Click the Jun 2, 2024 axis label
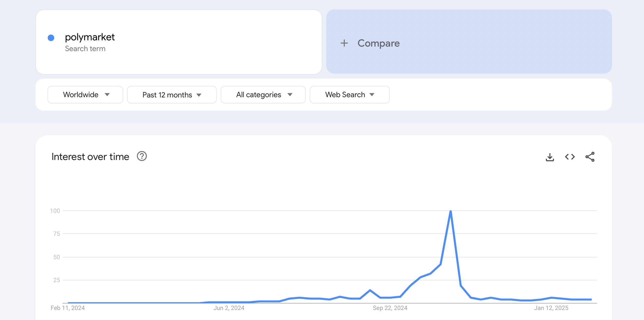 click(229, 308)
